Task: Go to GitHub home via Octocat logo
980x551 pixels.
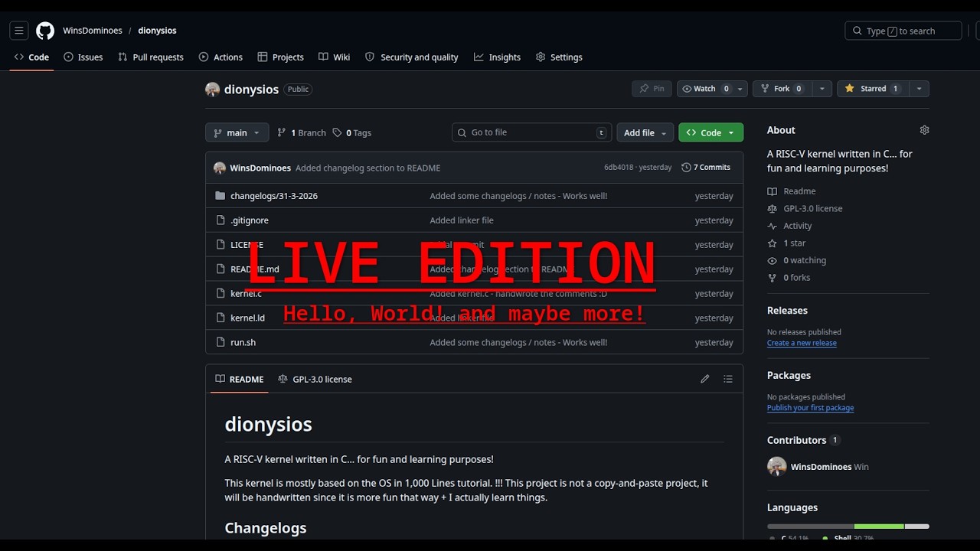Action: pos(45,31)
